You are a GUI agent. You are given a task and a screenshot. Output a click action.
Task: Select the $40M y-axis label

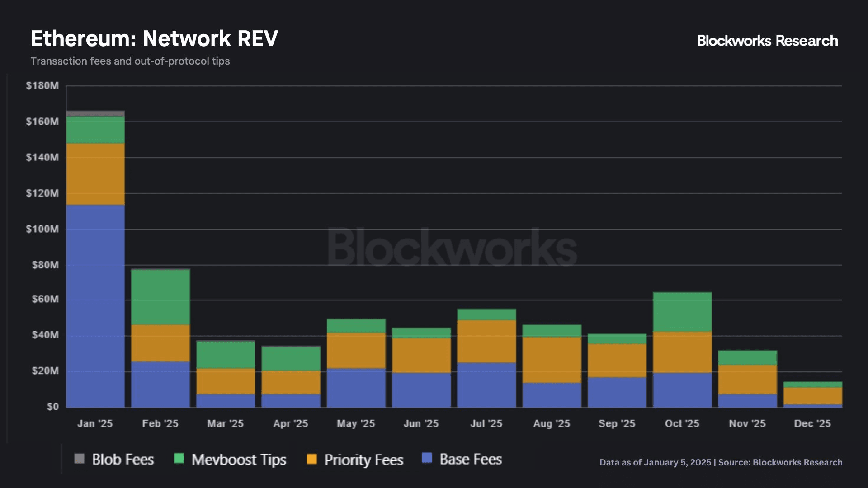(x=45, y=335)
